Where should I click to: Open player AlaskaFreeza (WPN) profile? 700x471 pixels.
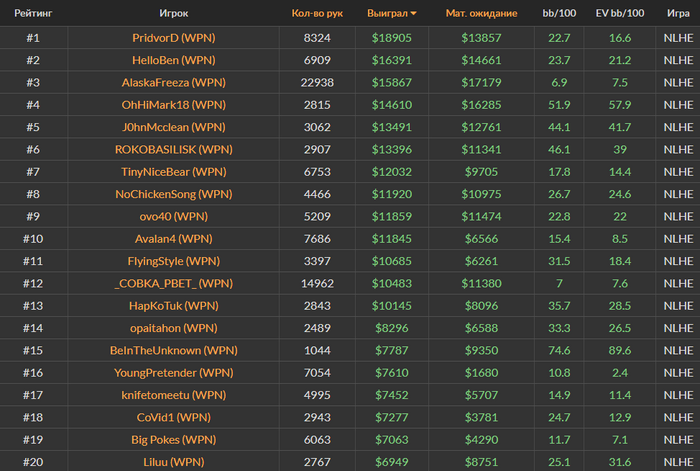[174, 83]
